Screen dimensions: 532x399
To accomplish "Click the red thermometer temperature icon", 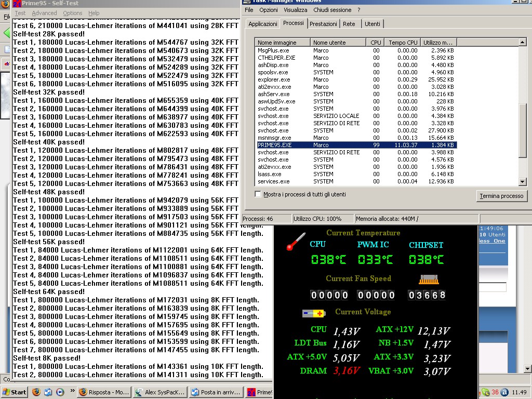I will point(296,241).
